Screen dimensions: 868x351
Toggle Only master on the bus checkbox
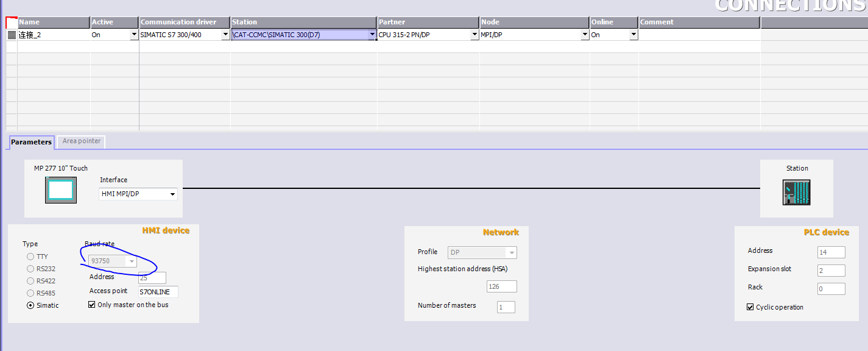(92, 305)
